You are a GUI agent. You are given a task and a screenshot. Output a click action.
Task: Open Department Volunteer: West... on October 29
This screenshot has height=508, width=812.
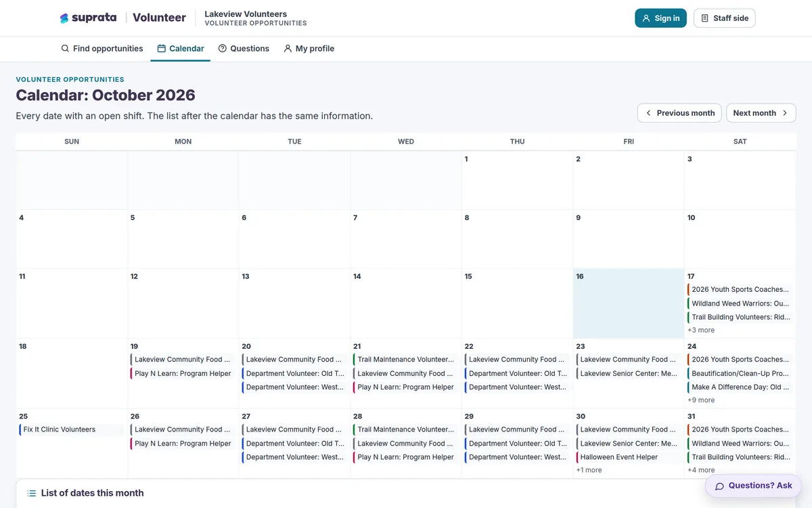[517, 457]
